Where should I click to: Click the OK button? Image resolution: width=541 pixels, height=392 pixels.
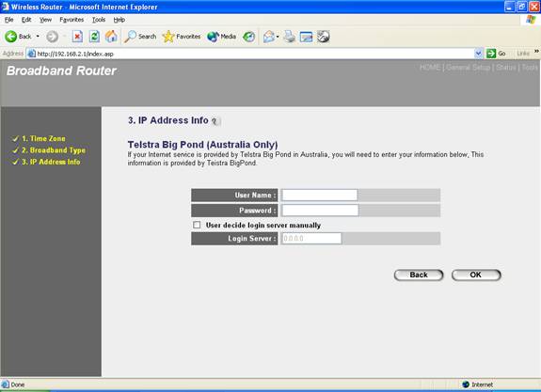coord(476,274)
